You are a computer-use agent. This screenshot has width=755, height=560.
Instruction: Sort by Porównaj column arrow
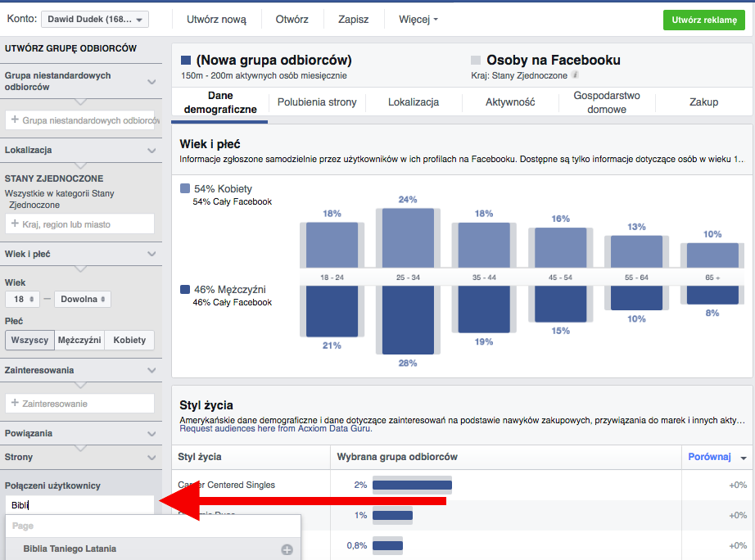[x=744, y=458]
